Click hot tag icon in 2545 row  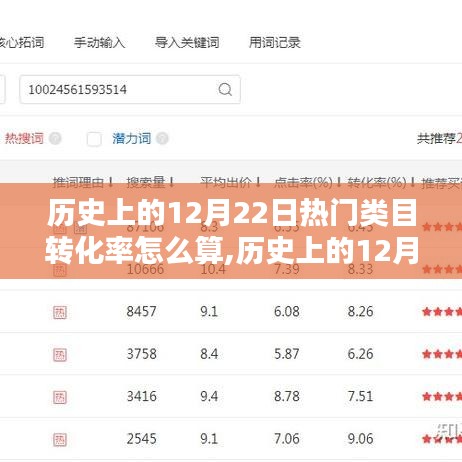point(60,439)
